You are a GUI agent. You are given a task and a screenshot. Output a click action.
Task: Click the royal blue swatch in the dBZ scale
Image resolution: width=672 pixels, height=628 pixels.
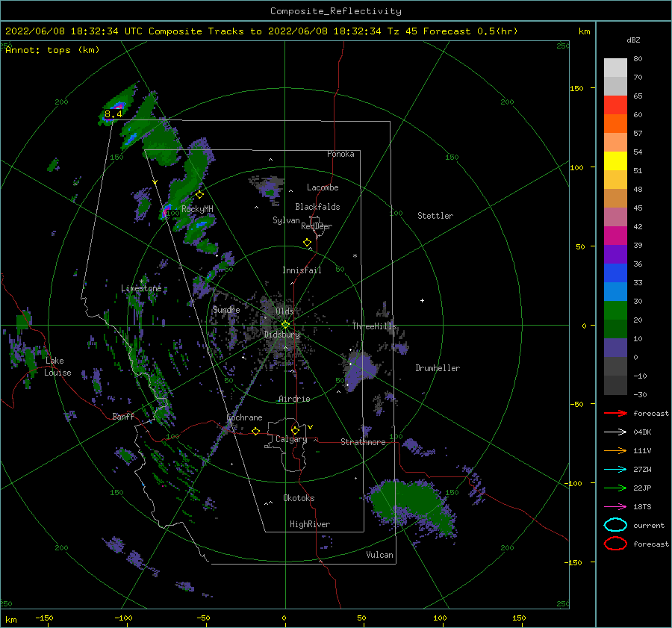[615, 273]
